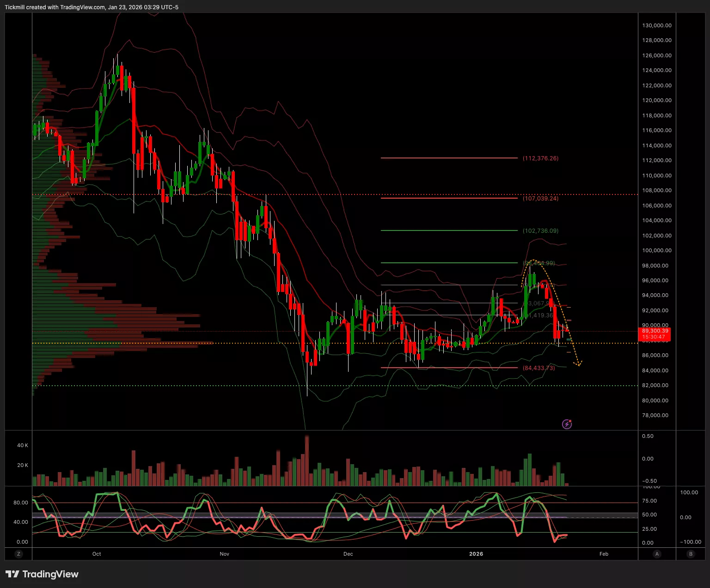The width and height of the screenshot is (710, 588).
Task: Click the orange dashed arrow head projection
Action: (x=578, y=364)
